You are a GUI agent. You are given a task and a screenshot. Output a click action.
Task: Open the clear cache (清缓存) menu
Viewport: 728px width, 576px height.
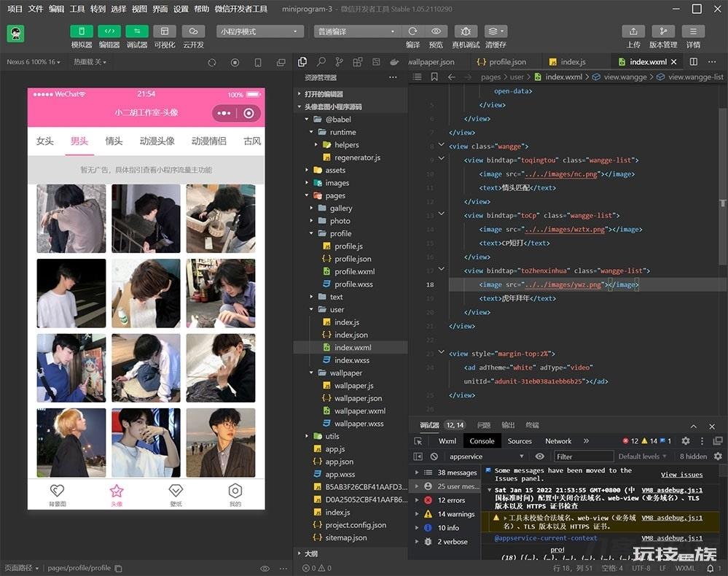point(496,31)
